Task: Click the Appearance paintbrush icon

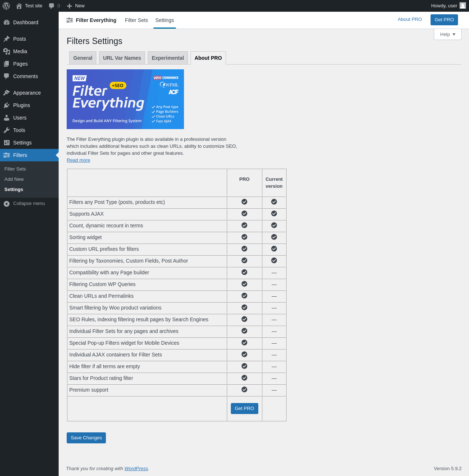Action: point(7,93)
